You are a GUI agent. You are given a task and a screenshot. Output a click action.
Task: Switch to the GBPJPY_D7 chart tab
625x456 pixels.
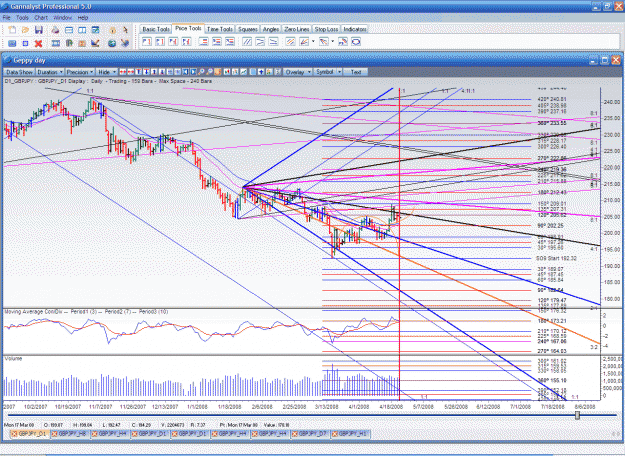[311, 434]
